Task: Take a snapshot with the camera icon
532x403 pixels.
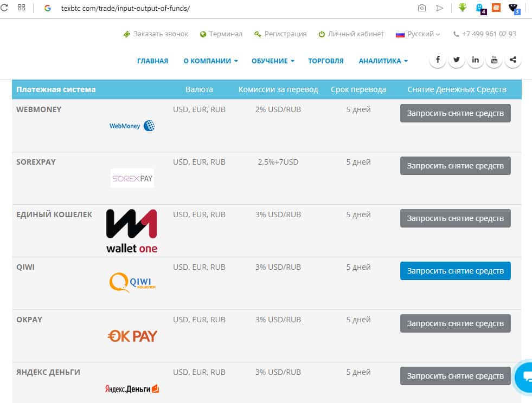Action: coord(422,8)
